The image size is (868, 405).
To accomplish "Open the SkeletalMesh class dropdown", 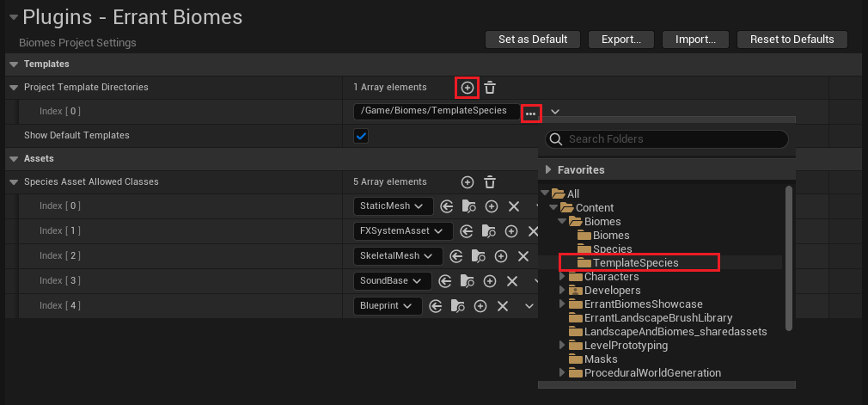I will [x=398, y=256].
